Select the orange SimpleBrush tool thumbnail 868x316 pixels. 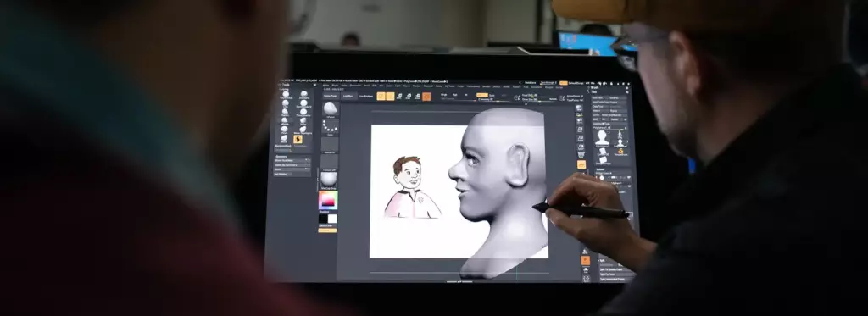(620, 151)
